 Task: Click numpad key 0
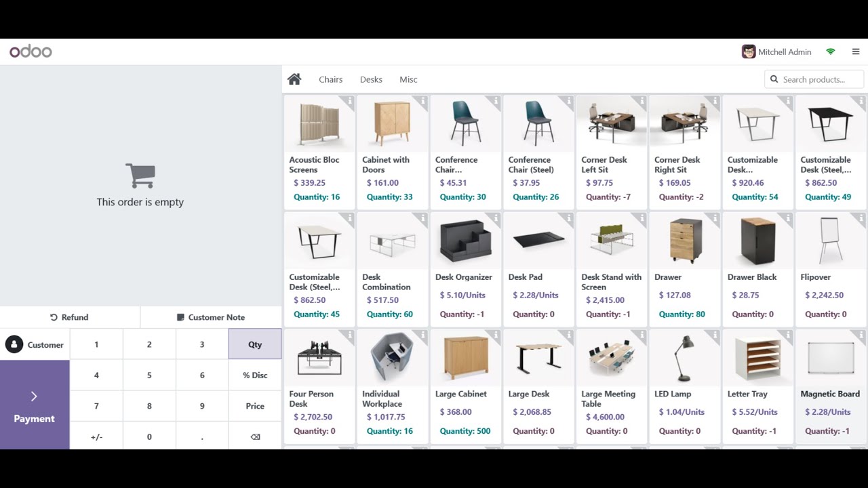click(x=149, y=436)
